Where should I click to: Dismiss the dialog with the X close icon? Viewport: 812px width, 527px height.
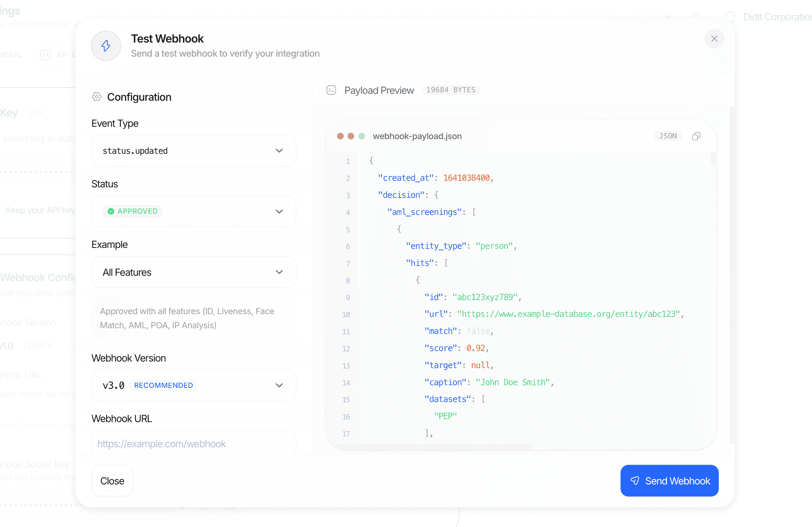[x=714, y=39]
